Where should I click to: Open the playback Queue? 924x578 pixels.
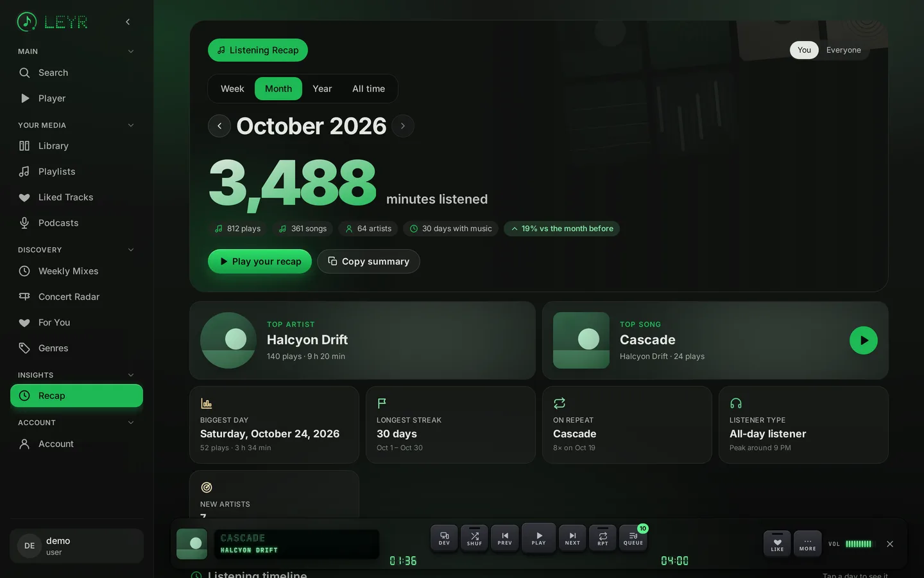(633, 538)
